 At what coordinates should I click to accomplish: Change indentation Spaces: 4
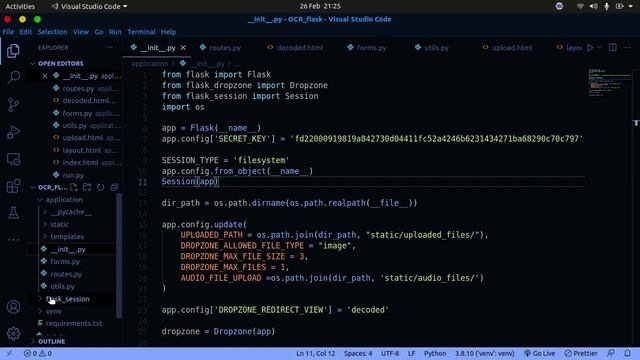358,353
